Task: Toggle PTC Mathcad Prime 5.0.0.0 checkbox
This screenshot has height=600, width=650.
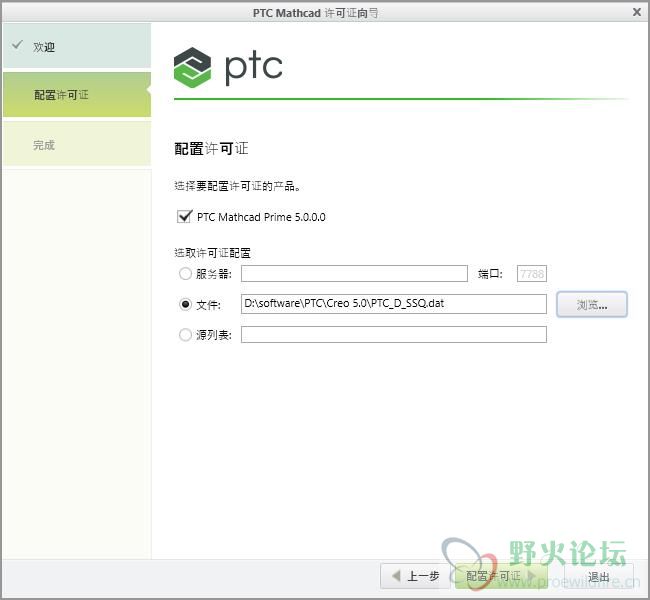Action: click(184, 216)
